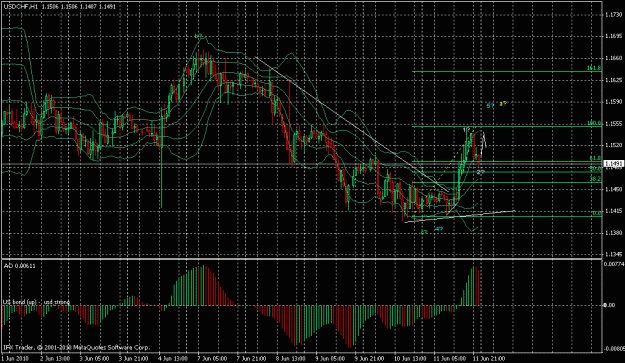Click the white '2?' wave label

click(481, 172)
